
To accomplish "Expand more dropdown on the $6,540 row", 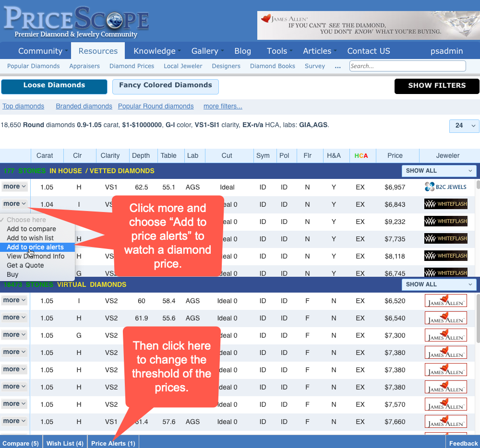I will [x=14, y=318].
